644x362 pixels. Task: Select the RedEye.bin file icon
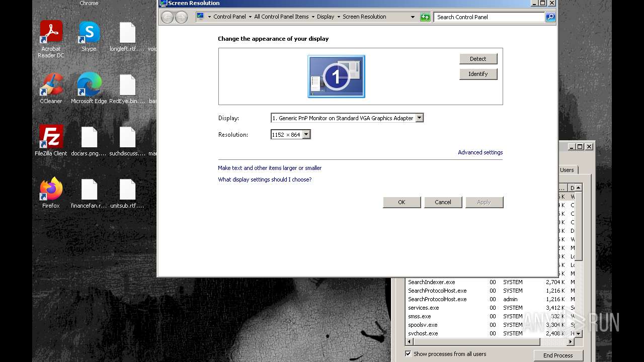pos(127,88)
